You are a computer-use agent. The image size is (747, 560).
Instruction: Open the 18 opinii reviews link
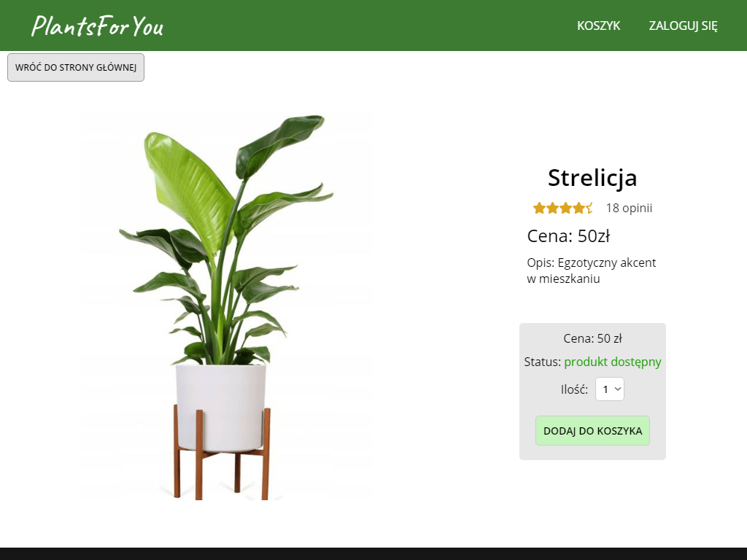click(x=629, y=208)
